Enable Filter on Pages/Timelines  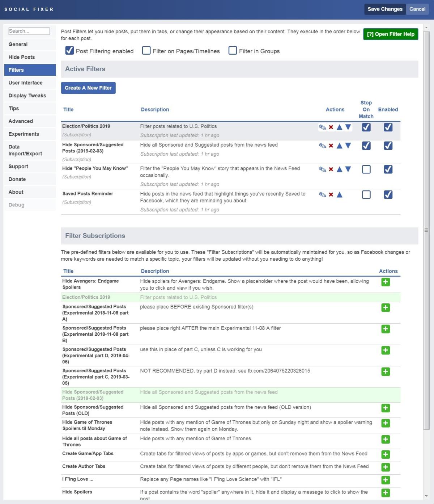(146, 51)
